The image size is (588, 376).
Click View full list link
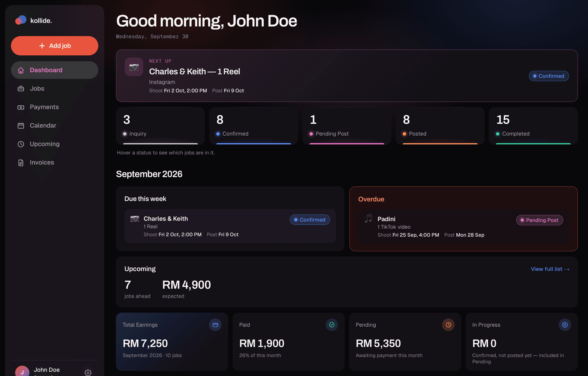point(550,269)
